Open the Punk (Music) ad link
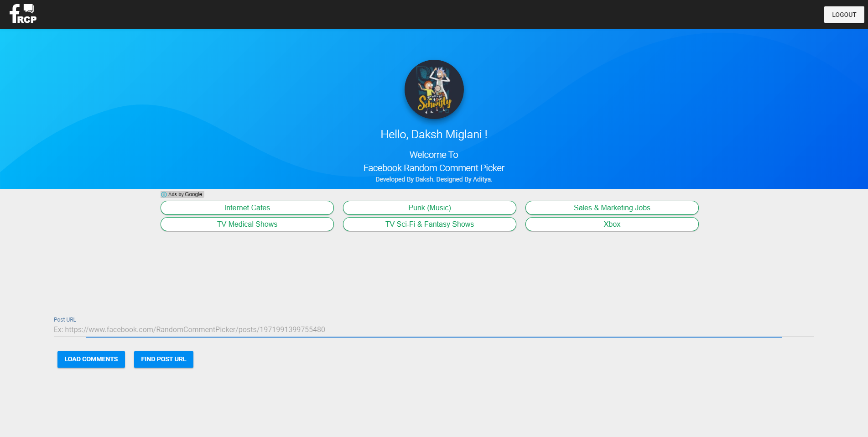This screenshot has height=437, width=868. (430, 208)
